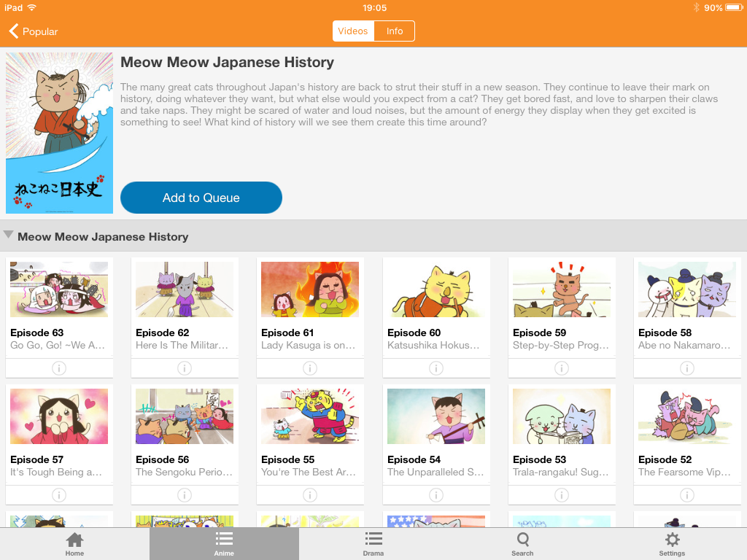Select 'Go Go, Go! ~We A…' title
Screen dimensions: 747x560
(x=57, y=345)
